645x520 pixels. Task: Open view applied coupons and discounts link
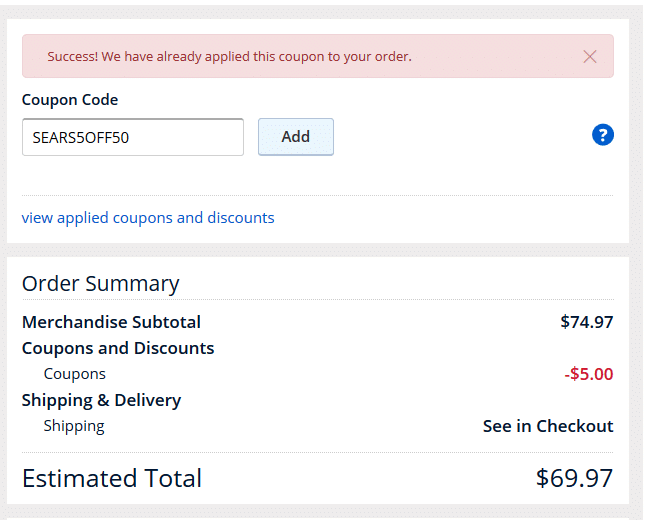148,218
